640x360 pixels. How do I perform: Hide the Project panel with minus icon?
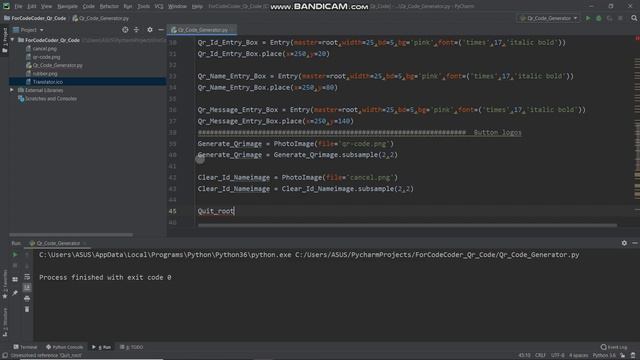coord(161,30)
